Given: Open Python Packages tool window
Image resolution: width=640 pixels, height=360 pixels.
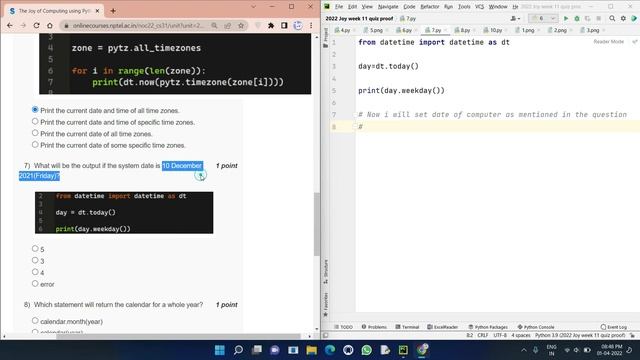Looking at the screenshot, I should pos(488,327).
